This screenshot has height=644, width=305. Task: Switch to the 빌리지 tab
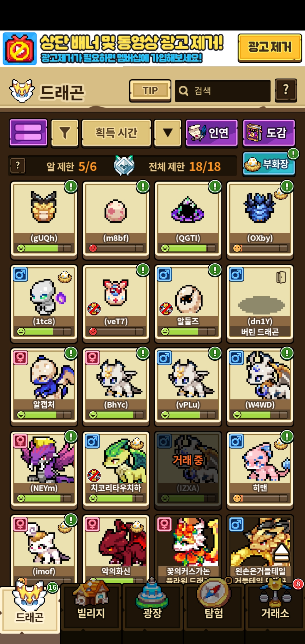91,607
